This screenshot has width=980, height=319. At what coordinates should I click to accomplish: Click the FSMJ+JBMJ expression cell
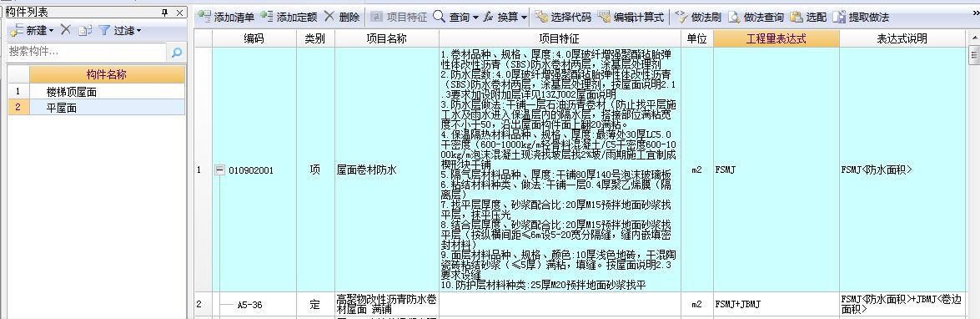[776, 305]
